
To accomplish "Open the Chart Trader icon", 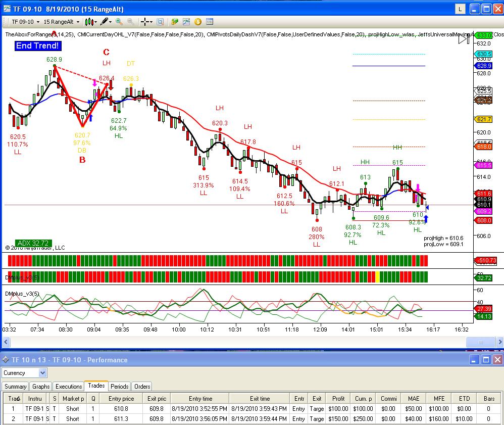I will pyautogui.click(x=175, y=22).
